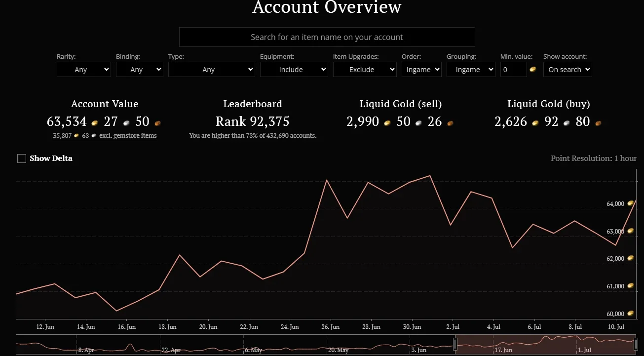Click the gold coin next to 63,000 axis label

[x=631, y=231]
